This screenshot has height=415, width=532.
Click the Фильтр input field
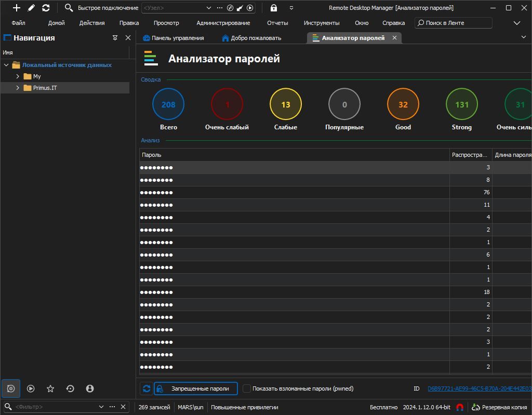point(55,407)
